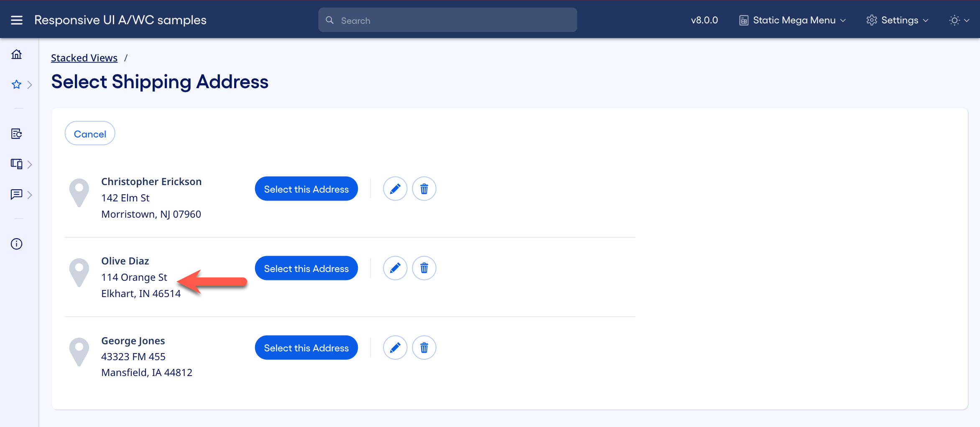Screen dimensions: 980x427
Task: Select this Address for Olive Diaz
Action: coord(306,268)
